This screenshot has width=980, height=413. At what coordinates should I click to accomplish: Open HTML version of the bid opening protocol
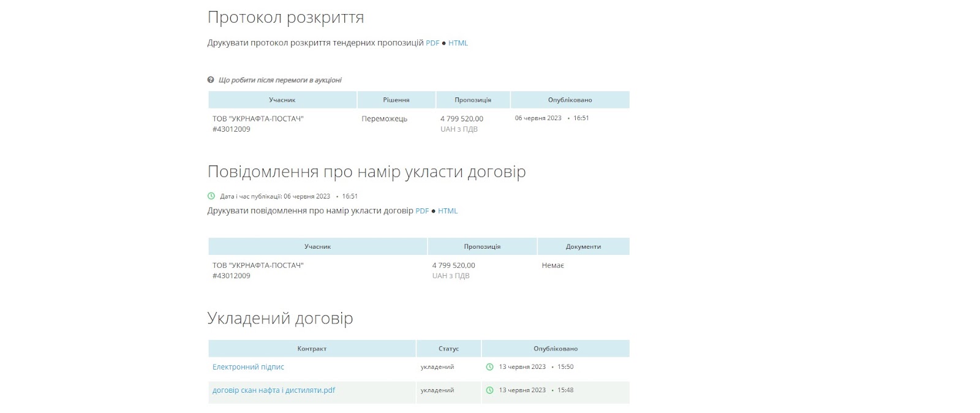coord(458,43)
